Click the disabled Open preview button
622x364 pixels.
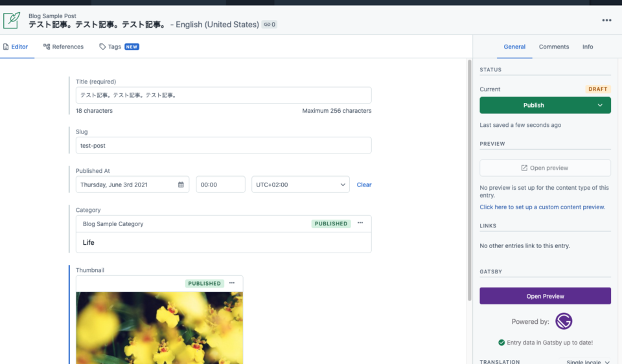tap(545, 168)
